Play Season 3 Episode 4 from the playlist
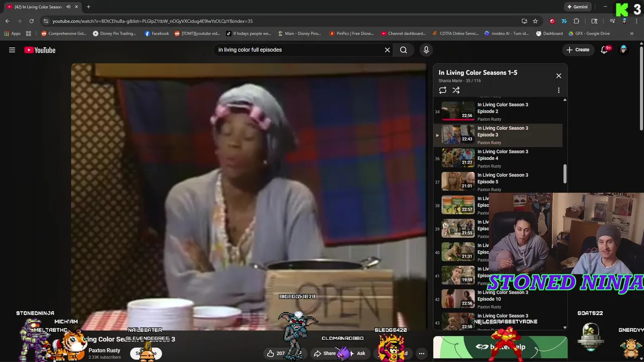Image resolution: width=644 pixels, height=362 pixels. coord(498,158)
